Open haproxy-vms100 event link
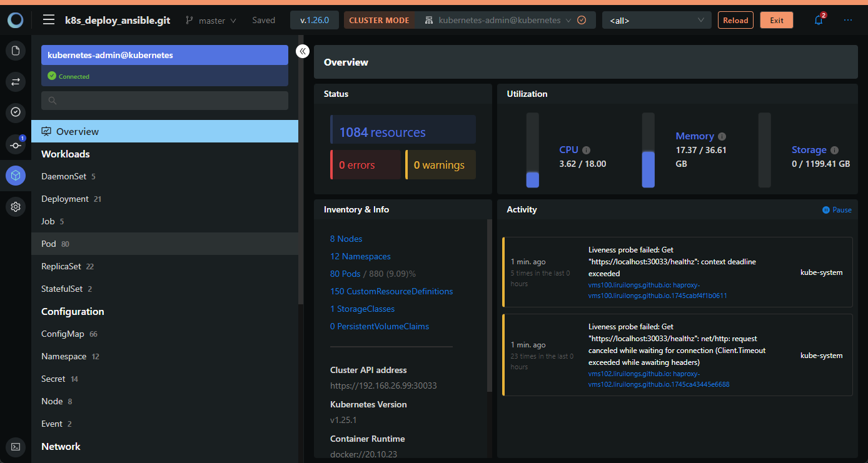 coord(658,291)
